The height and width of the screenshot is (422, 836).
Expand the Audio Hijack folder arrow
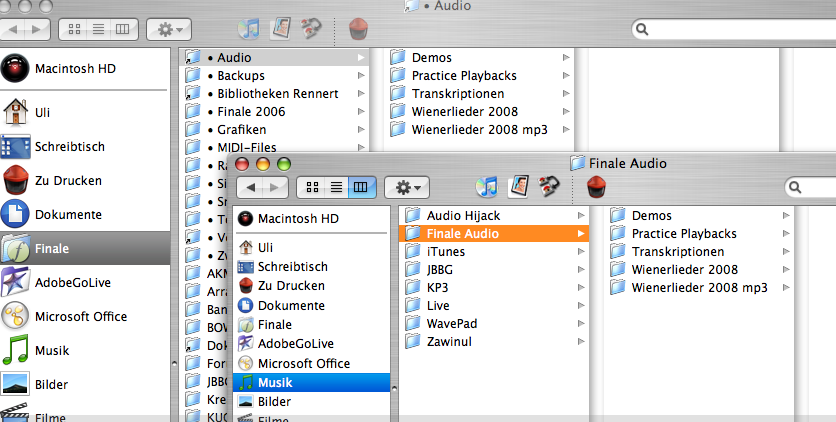(581, 216)
